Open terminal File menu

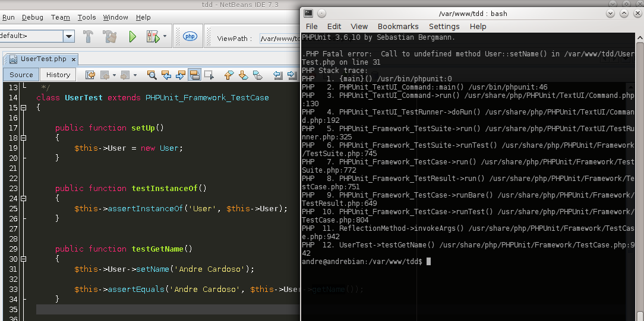tap(312, 26)
